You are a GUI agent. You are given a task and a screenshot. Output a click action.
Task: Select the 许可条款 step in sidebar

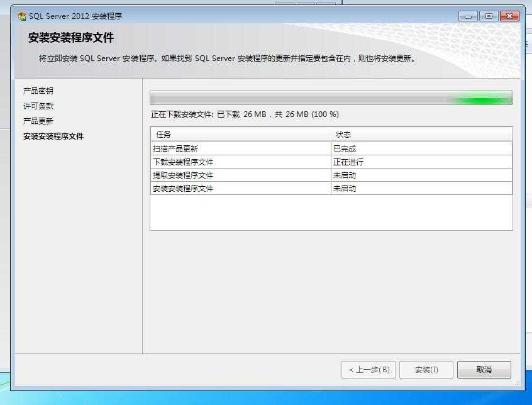(38, 106)
